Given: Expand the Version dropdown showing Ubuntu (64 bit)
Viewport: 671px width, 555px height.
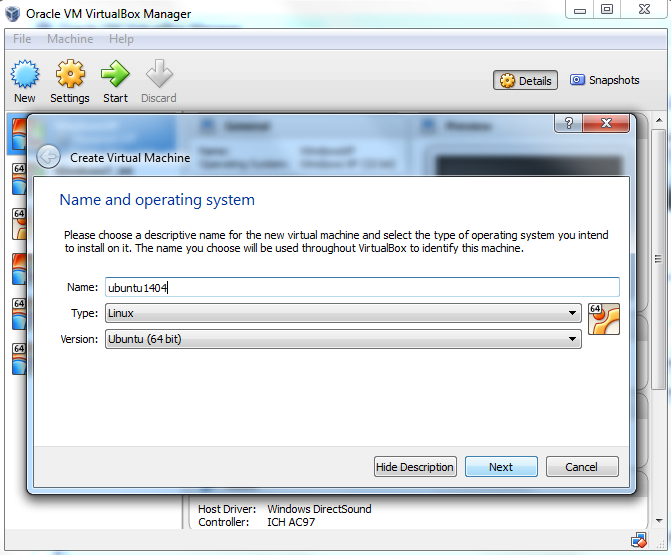Looking at the screenshot, I should tap(342, 339).
